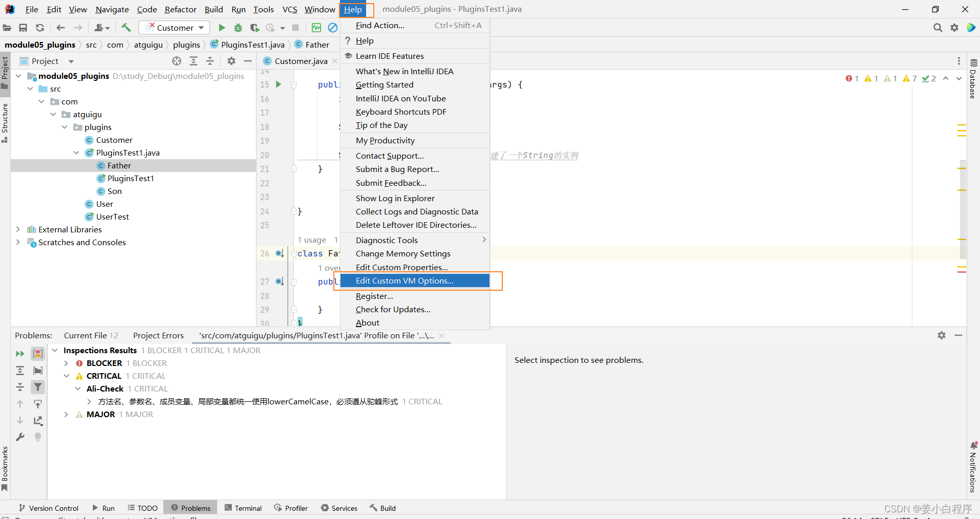The height and width of the screenshot is (519, 980).
Task: Expand the MAJOR inspection group
Action: coord(66,414)
